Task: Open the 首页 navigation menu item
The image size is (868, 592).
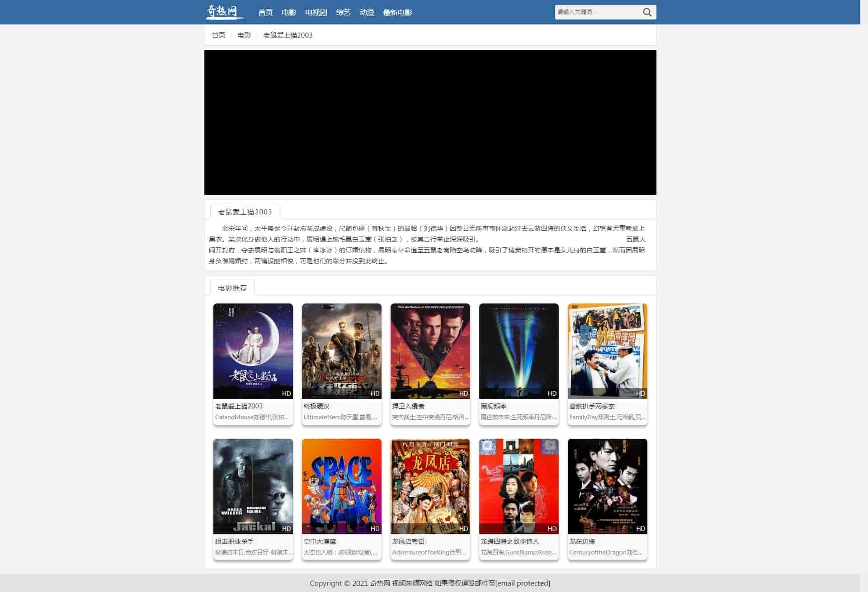Action: click(265, 13)
